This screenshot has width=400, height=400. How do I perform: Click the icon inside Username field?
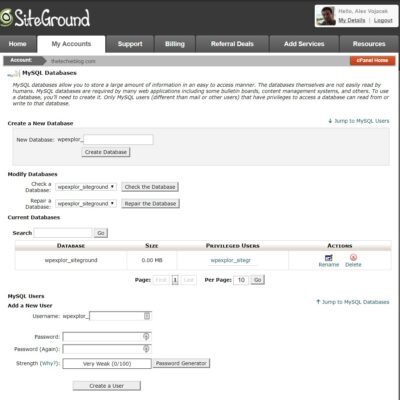[147, 316]
